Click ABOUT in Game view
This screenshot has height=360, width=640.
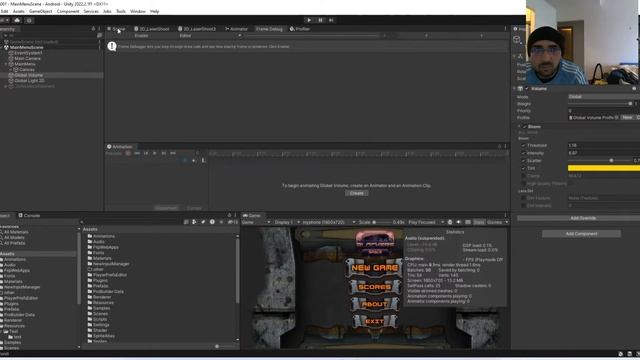[374, 304]
